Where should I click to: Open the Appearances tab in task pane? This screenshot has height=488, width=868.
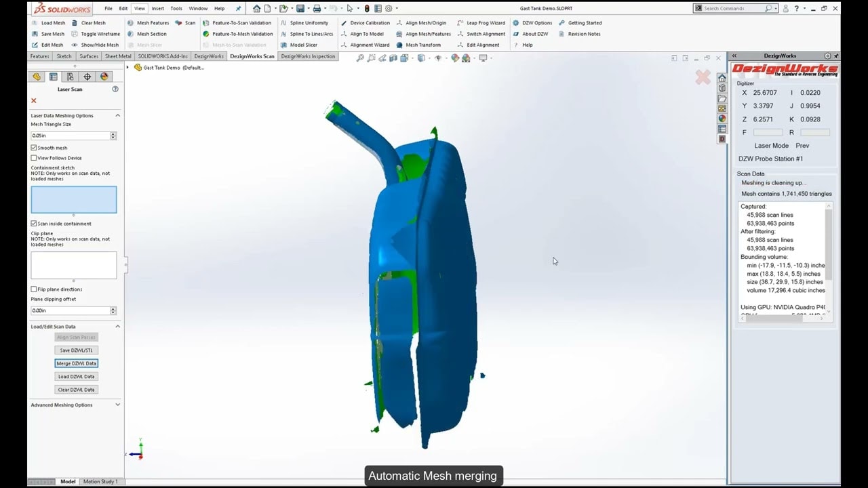pyautogui.click(x=722, y=119)
